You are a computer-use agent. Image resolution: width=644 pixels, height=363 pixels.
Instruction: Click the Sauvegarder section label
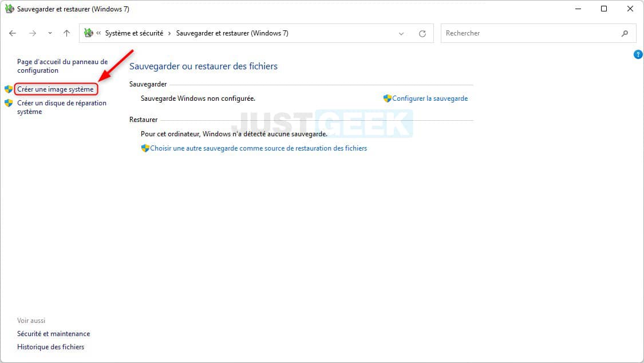point(148,84)
